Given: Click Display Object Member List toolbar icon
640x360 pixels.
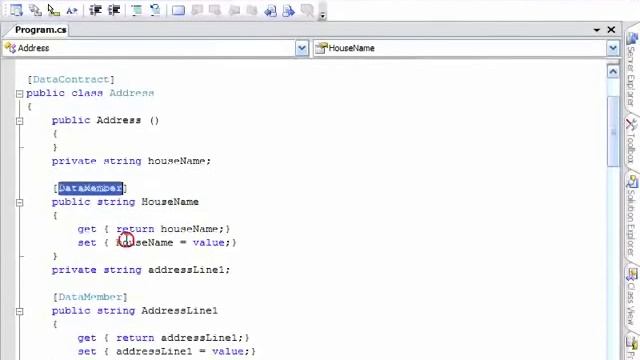Looking at the screenshot, I should coord(16,10).
